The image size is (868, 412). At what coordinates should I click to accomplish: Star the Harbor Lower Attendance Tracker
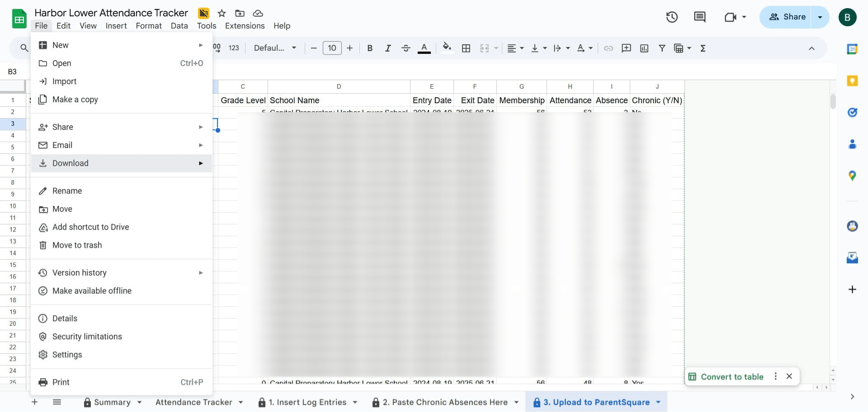pyautogui.click(x=222, y=13)
